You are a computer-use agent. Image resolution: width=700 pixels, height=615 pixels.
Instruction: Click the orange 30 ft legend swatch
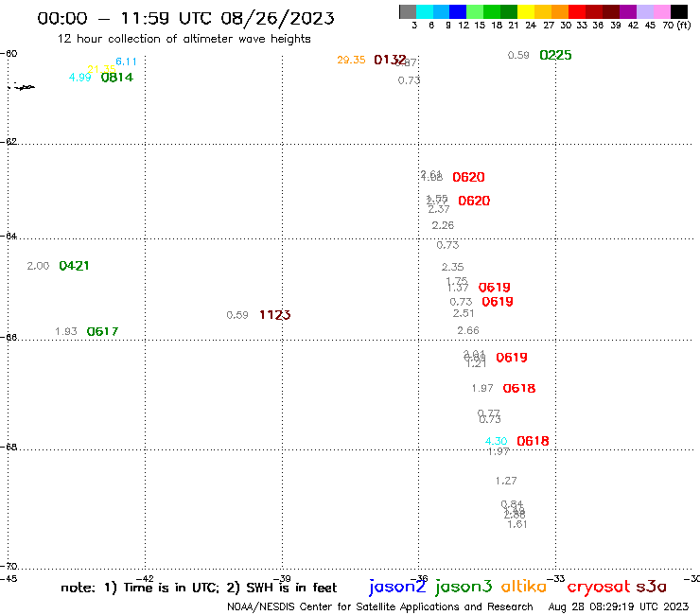[560, 11]
